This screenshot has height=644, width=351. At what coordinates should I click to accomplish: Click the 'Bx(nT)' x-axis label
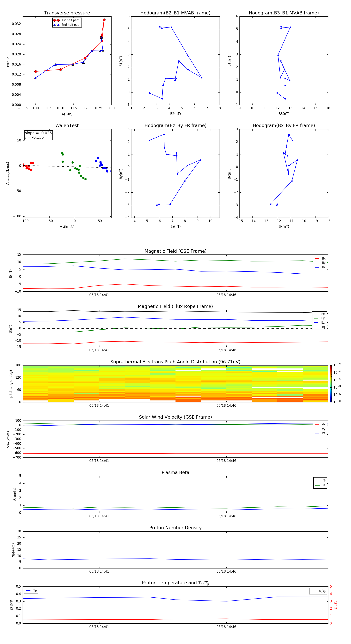click(x=284, y=227)
